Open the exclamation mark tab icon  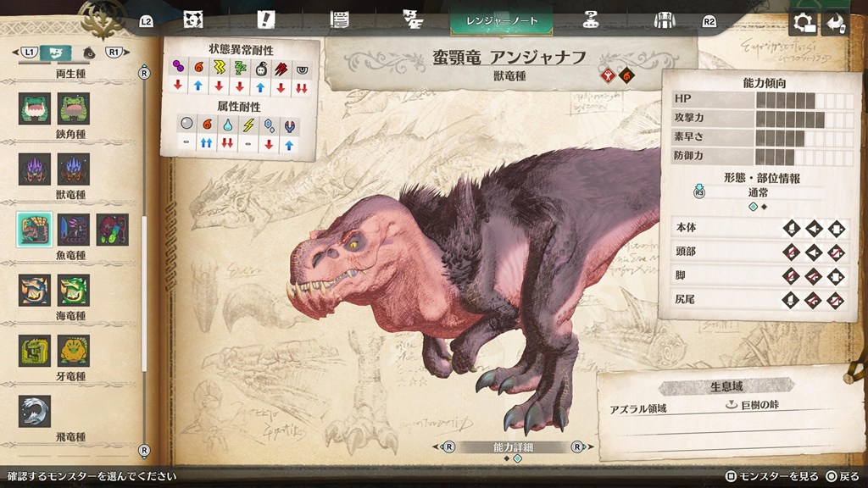[266, 20]
